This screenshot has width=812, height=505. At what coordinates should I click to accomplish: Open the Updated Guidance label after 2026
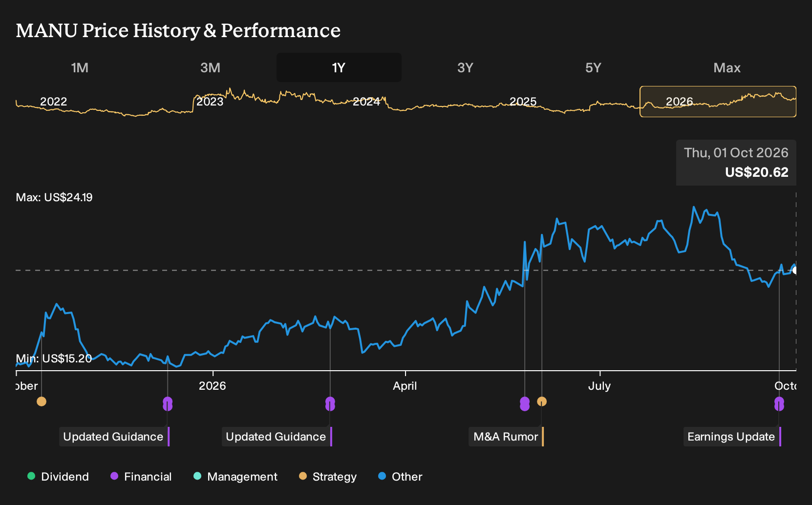277,437
